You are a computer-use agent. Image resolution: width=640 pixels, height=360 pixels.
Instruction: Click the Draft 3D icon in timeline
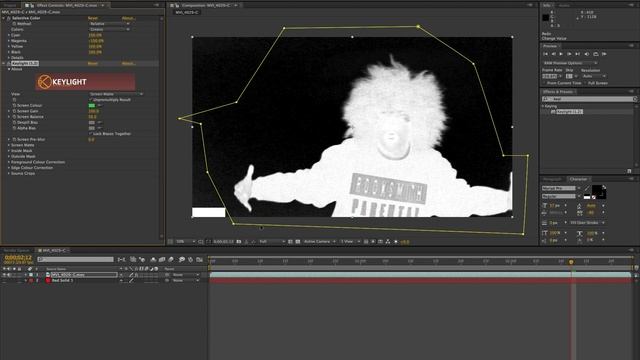(142, 259)
